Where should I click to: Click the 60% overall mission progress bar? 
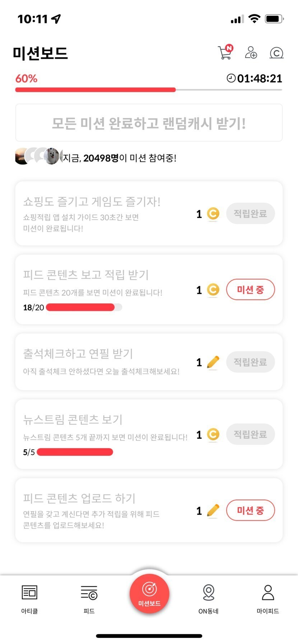pyautogui.click(x=148, y=90)
